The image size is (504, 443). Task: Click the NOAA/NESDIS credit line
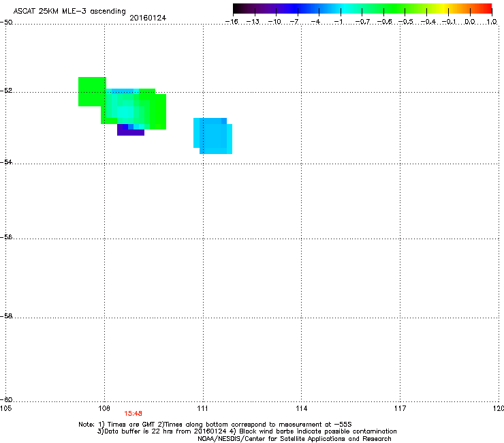click(294, 439)
